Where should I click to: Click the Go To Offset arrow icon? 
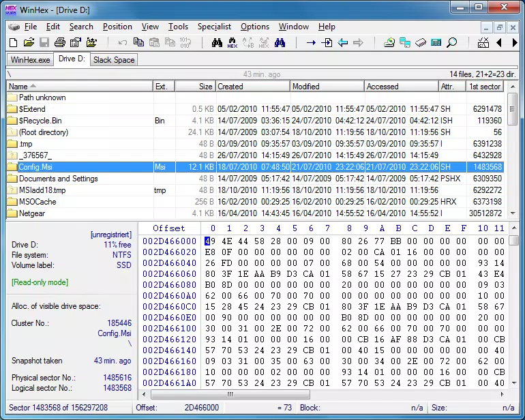coord(311,42)
